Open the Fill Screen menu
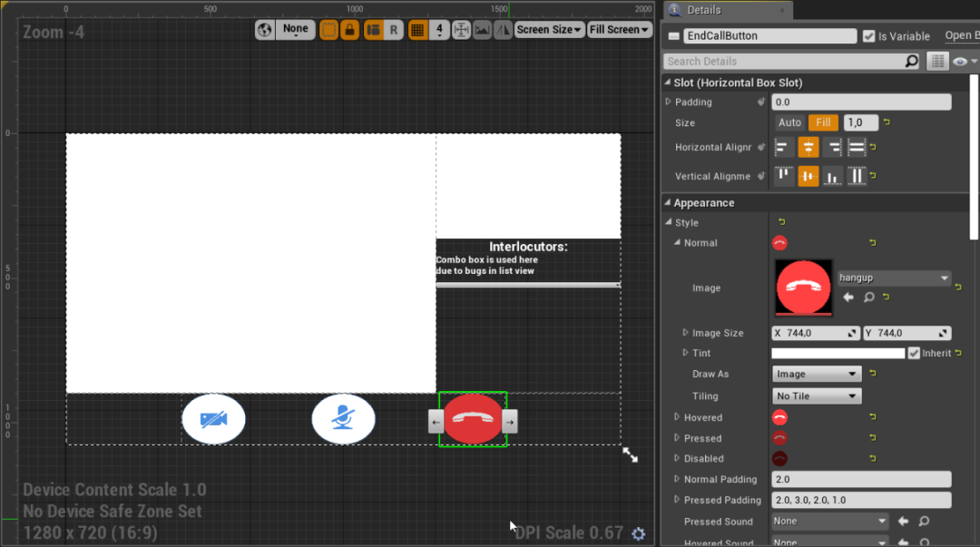This screenshot has height=547, width=980. [619, 29]
